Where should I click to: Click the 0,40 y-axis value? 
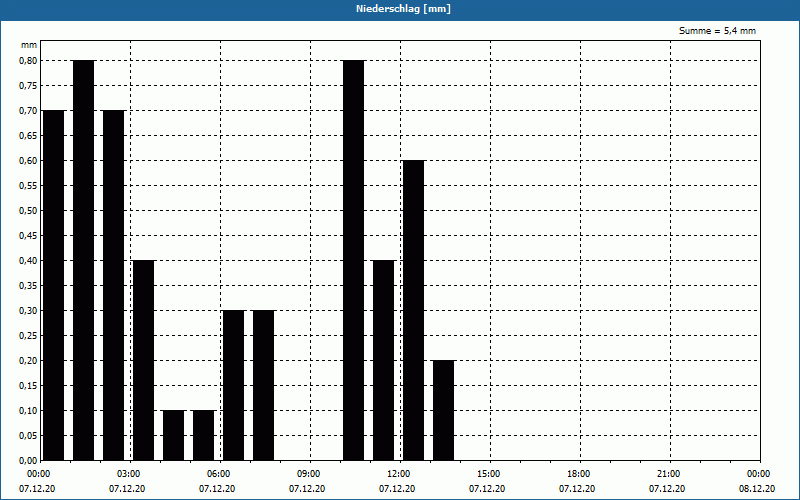click(x=28, y=260)
